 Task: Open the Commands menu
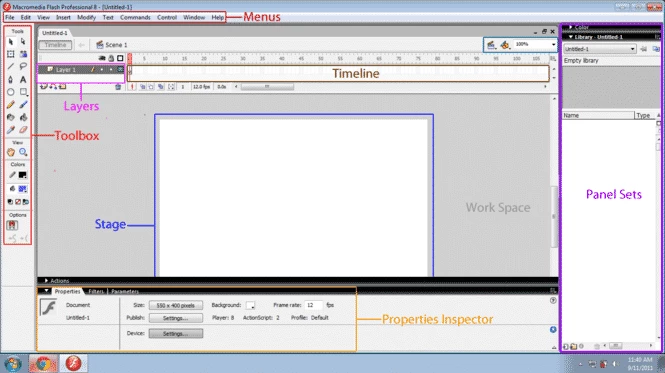tap(135, 17)
